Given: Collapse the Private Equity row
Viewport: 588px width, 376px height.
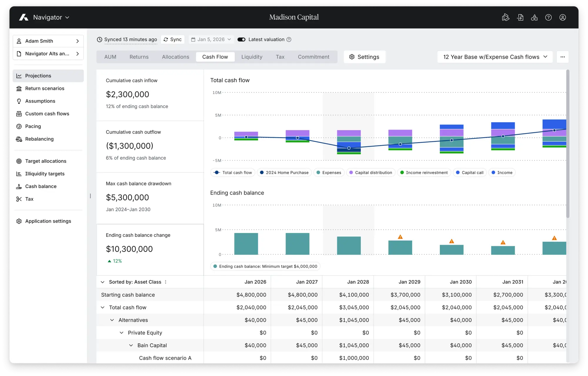Looking at the screenshot, I should point(121,333).
